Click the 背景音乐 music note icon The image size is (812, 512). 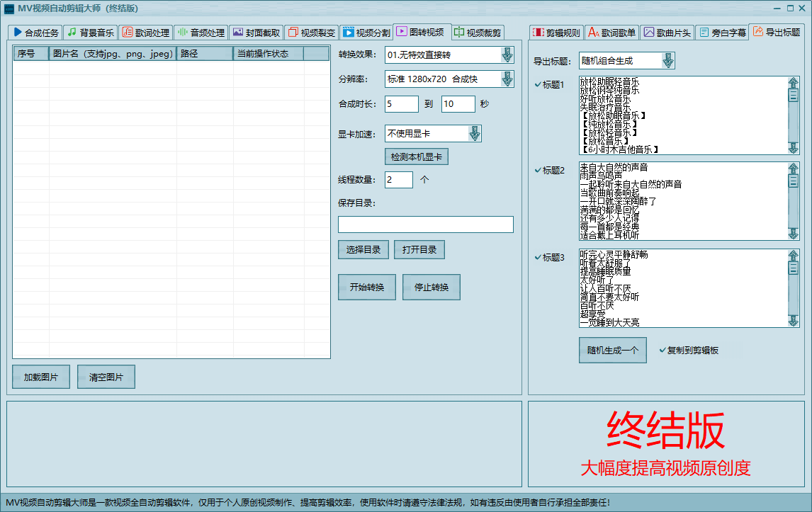(72, 32)
